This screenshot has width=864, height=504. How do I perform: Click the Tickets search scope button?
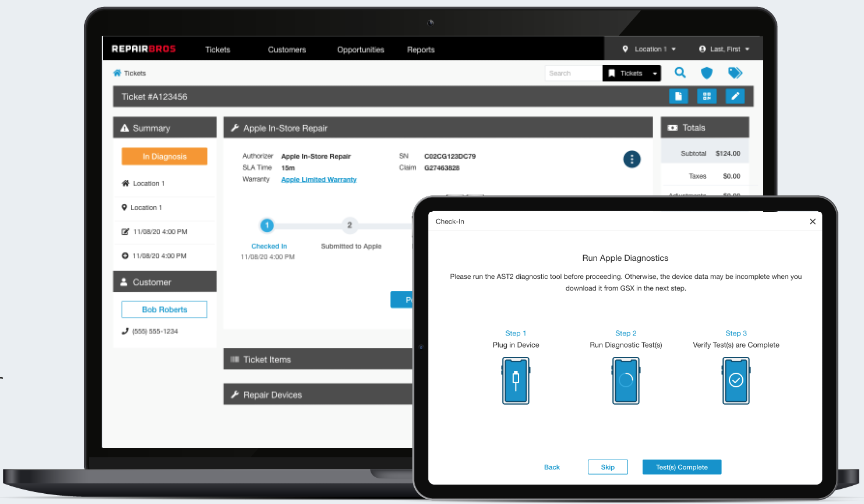(x=626, y=73)
